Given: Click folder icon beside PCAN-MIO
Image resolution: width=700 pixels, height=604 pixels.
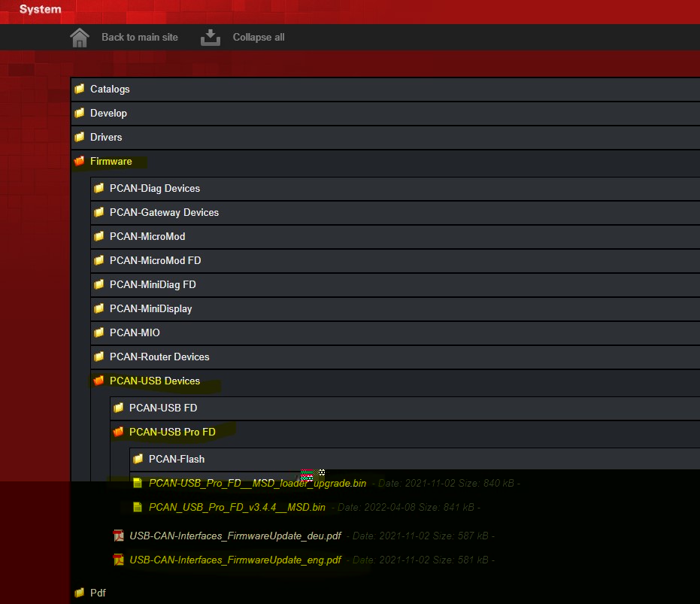Looking at the screenshot, I should point(99,332).
